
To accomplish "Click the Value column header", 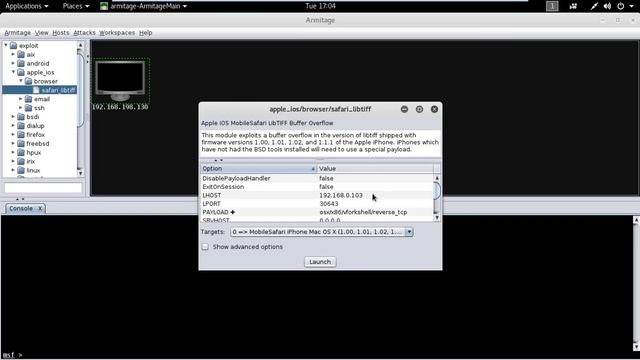I will pos(375,169).
